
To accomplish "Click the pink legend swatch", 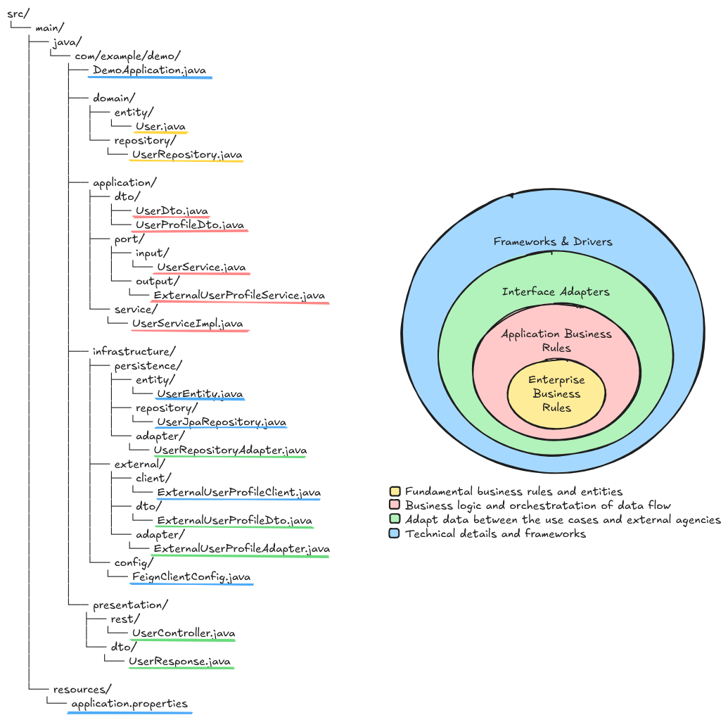I will [395, 505].
